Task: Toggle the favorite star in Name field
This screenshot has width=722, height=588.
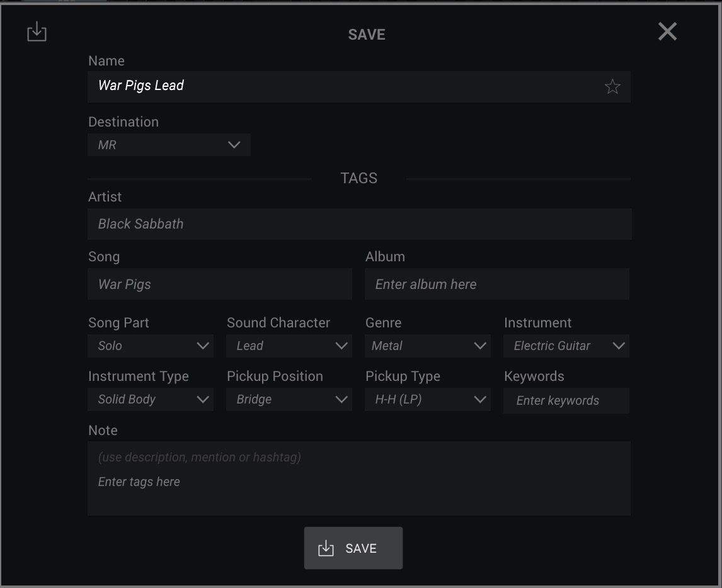Action: coord(612,86)
